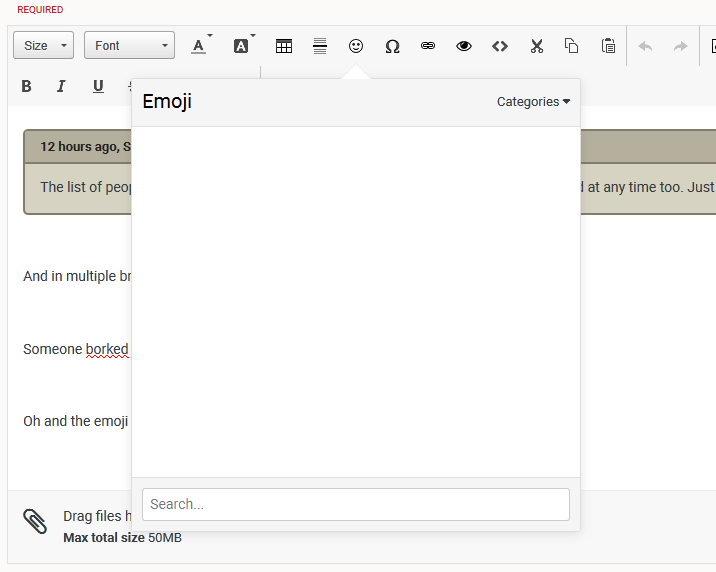
Task: Toggle bold formatting
Action: 27,86
